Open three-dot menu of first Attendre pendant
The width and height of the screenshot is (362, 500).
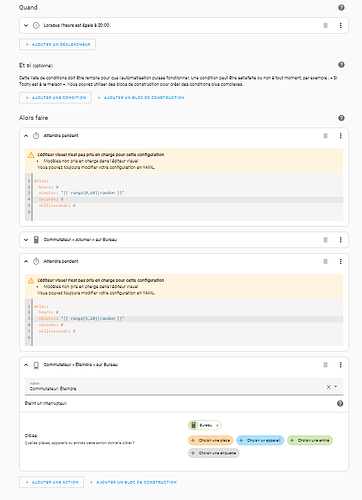coord(340,136)
